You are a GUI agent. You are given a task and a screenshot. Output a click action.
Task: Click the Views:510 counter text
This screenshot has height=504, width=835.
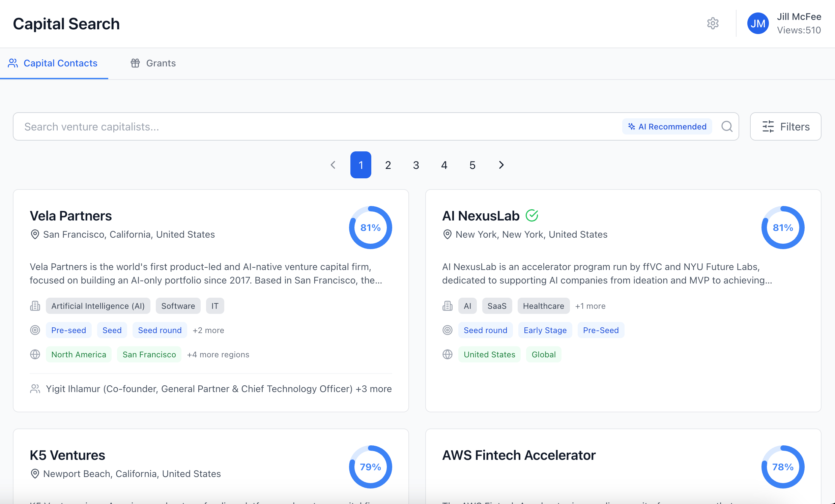pyautogui.click(x=799, y=30)
